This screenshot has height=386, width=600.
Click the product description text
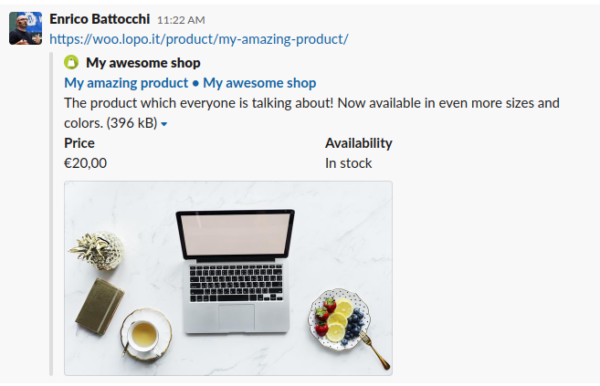311,113
